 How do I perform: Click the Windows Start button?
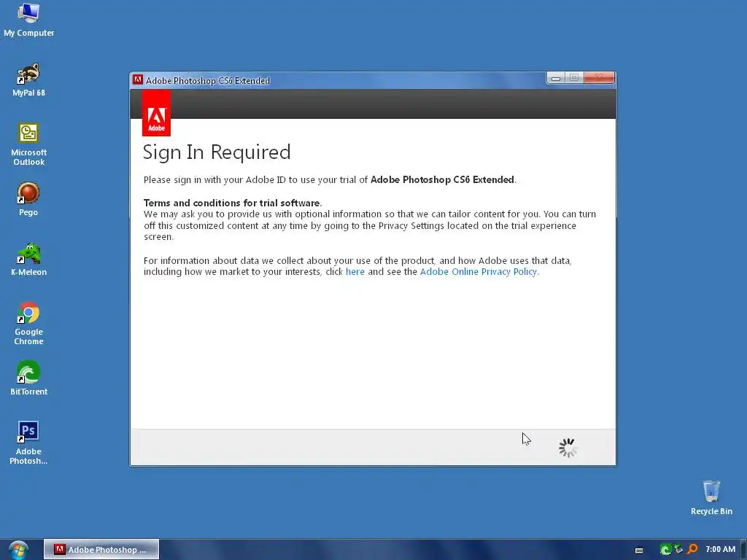coord(18,550)
